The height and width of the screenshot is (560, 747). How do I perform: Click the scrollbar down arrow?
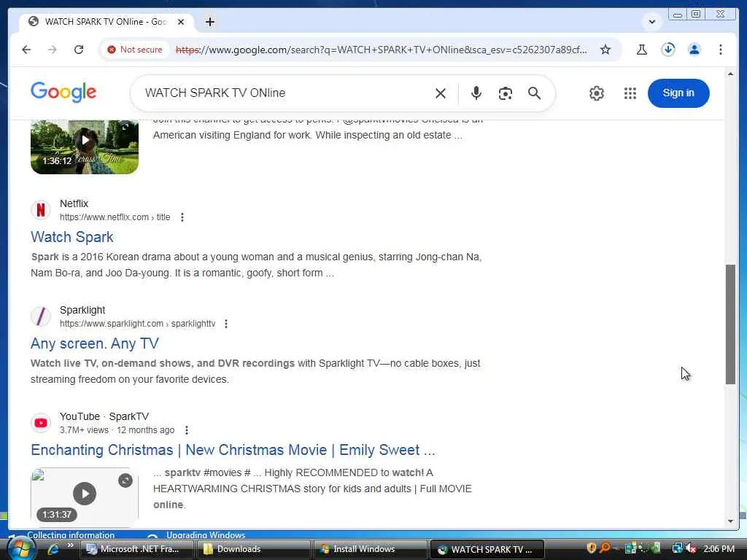click(730, 521)
